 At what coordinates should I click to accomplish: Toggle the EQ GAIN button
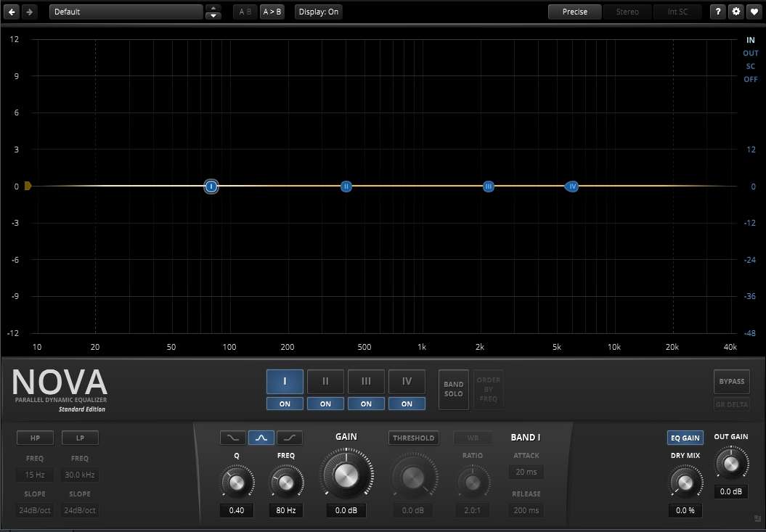685,438
